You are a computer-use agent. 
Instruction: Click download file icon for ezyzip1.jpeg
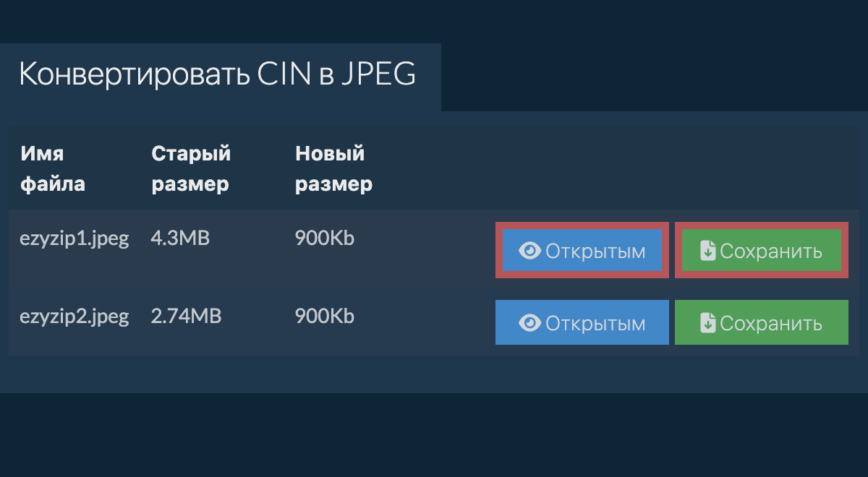(708, 251)
